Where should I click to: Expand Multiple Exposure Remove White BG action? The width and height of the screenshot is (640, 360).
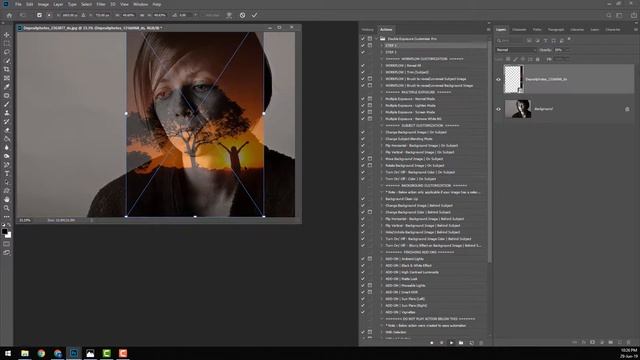pos(382,119)
